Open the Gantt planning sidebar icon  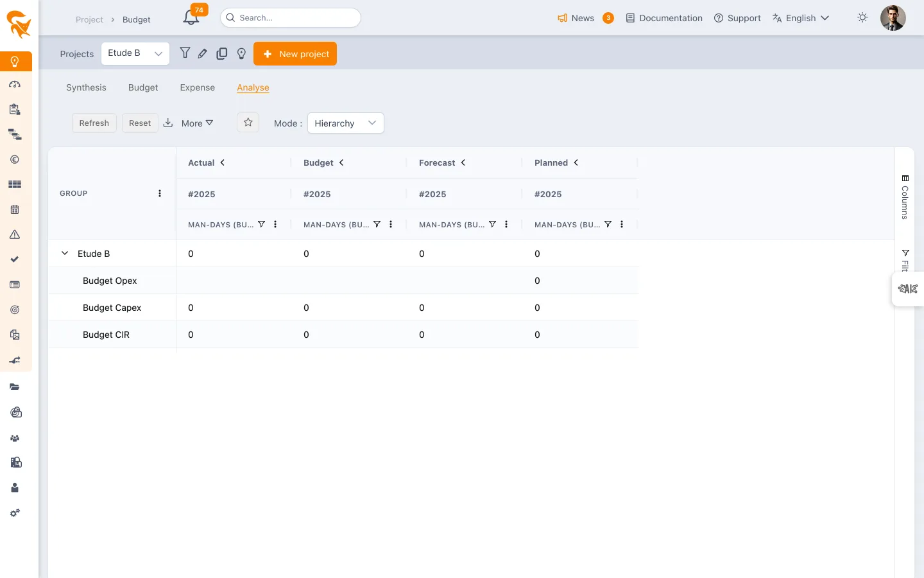click(15, 134)
